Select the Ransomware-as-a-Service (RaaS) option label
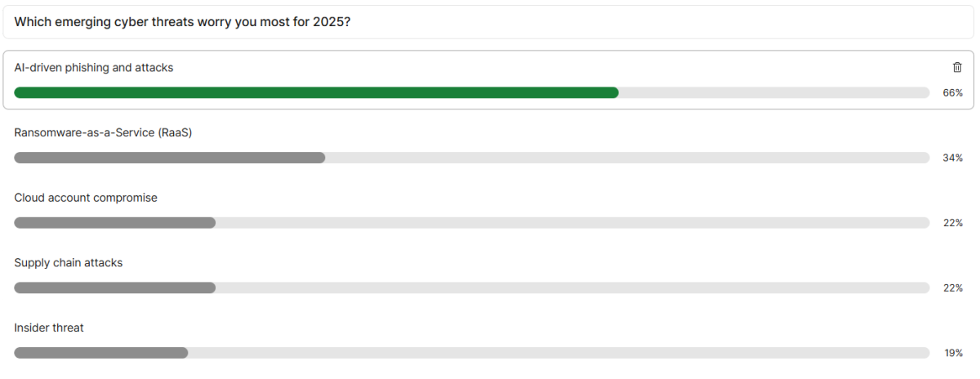The width and height of the screenshot is (980, 379). click(103, 132)
